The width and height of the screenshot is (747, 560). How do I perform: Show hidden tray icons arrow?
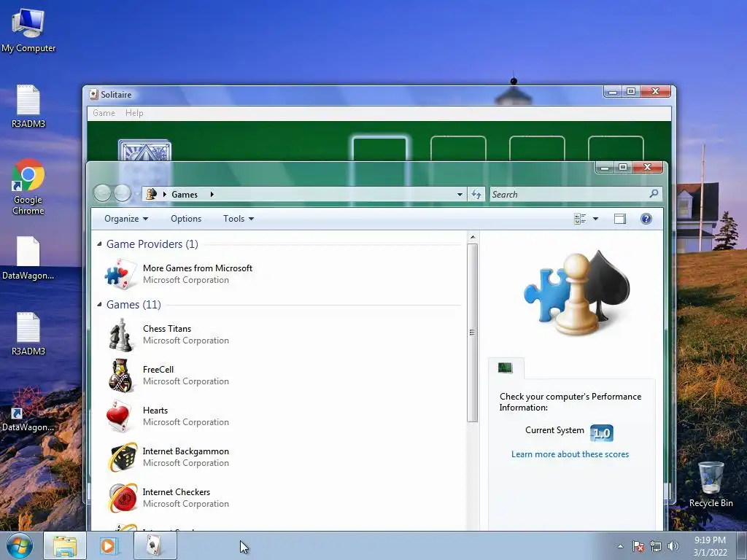tap(620, 546)
